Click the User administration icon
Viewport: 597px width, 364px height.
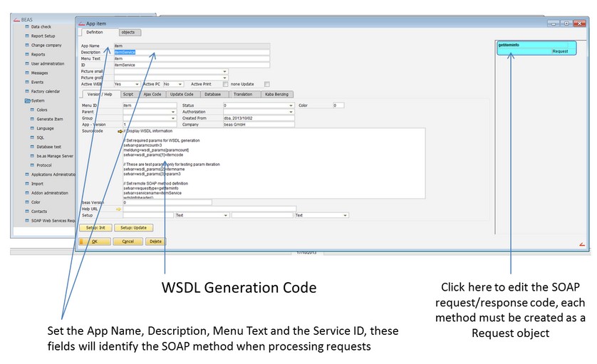27,63
